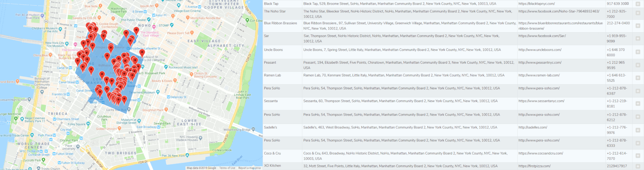Click the Ramen Lab row plus icon
This screenshot has height=170, width=644.
(x=638, y=78)
